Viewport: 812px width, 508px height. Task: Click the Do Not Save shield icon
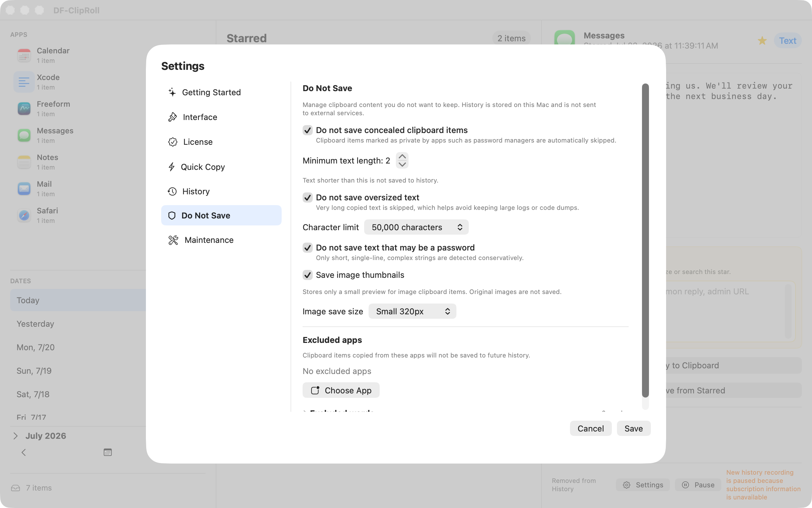tap(172, 215)
